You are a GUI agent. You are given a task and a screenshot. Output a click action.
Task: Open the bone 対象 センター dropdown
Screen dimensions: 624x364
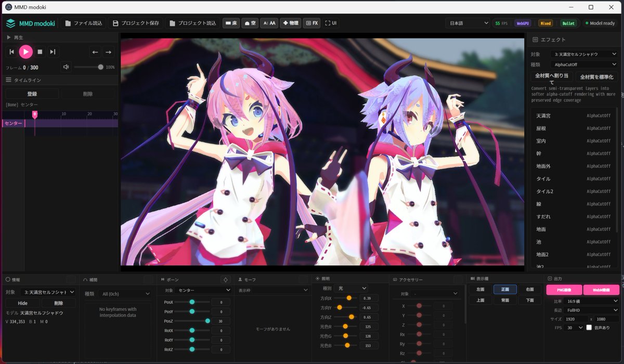tap(204, 290)
